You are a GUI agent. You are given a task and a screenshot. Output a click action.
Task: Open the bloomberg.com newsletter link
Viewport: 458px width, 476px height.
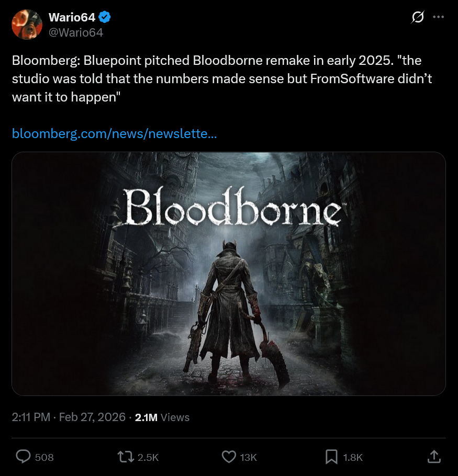(x=114, y=134)
